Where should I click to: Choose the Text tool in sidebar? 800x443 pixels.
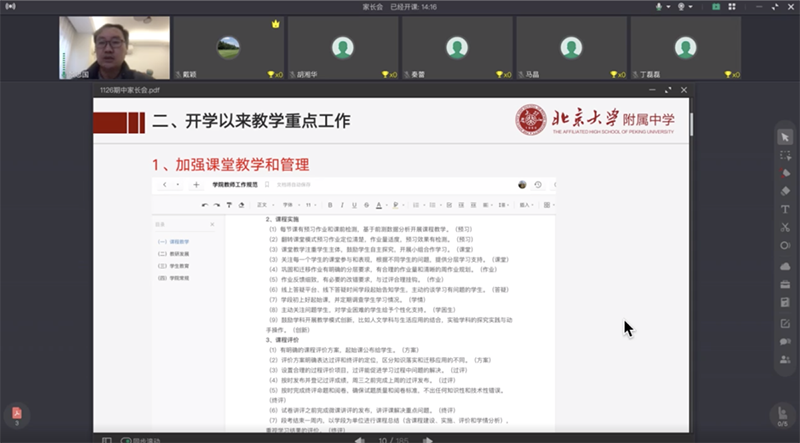point(785,209)
